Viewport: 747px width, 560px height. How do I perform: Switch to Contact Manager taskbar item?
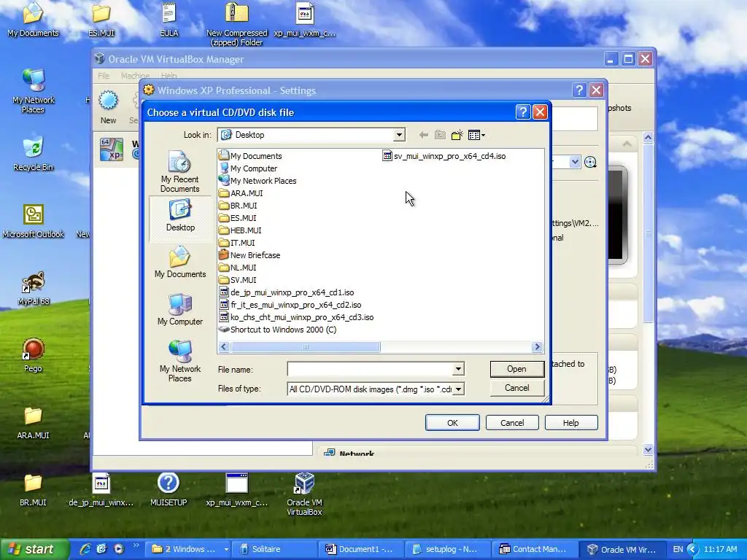point(533,549)
